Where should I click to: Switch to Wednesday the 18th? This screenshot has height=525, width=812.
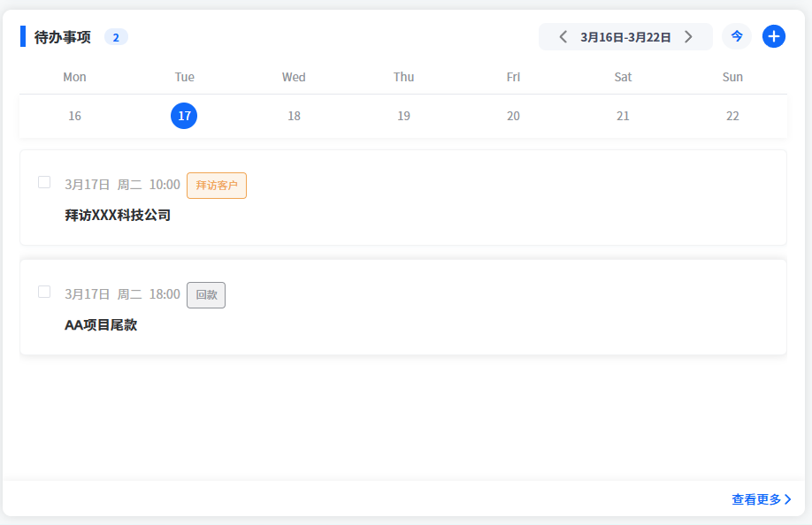tap(294, 116)
